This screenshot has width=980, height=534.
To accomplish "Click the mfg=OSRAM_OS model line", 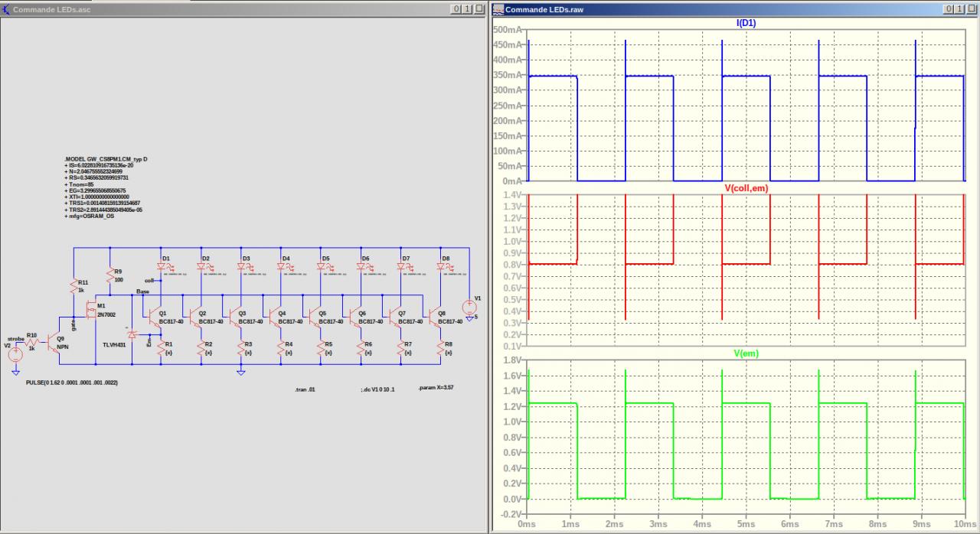I will 92,217.
